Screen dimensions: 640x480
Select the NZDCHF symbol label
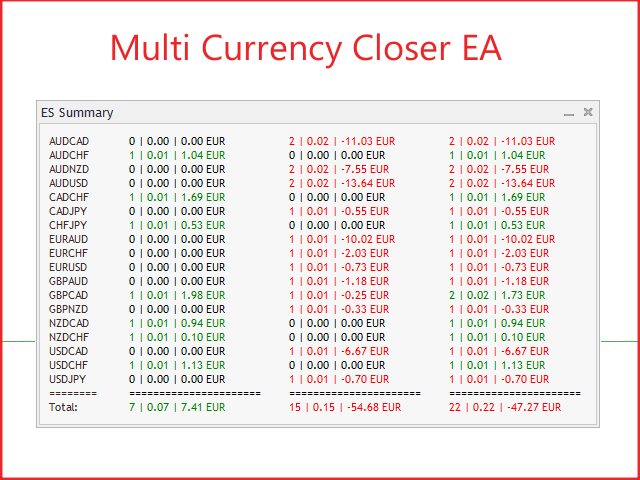click(69, 337)
